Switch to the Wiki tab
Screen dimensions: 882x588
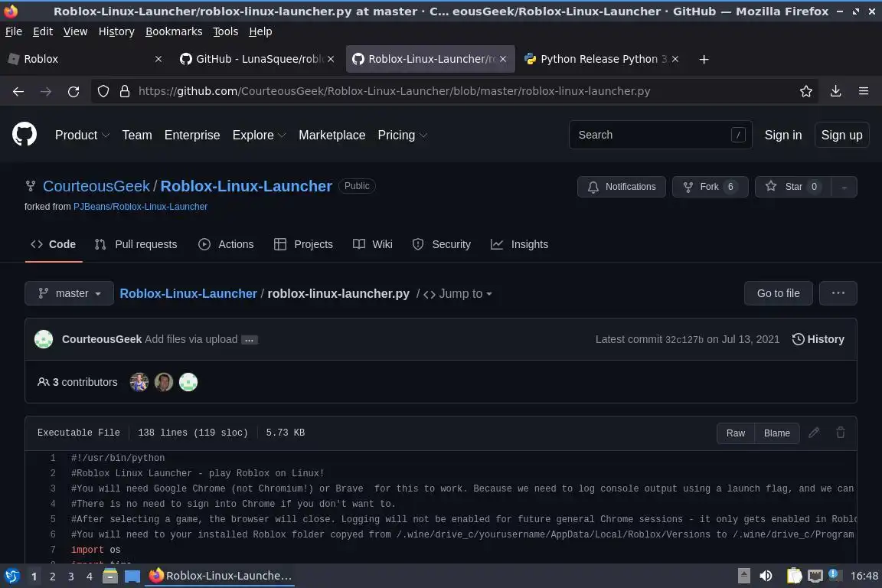click(x=372, y=244)
